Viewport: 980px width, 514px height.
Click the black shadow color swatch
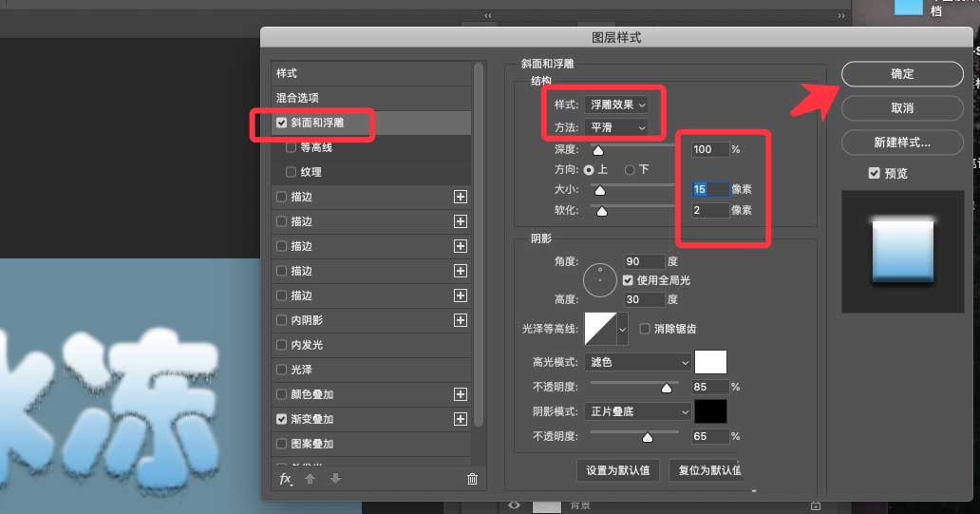click(x=710, y=411)
